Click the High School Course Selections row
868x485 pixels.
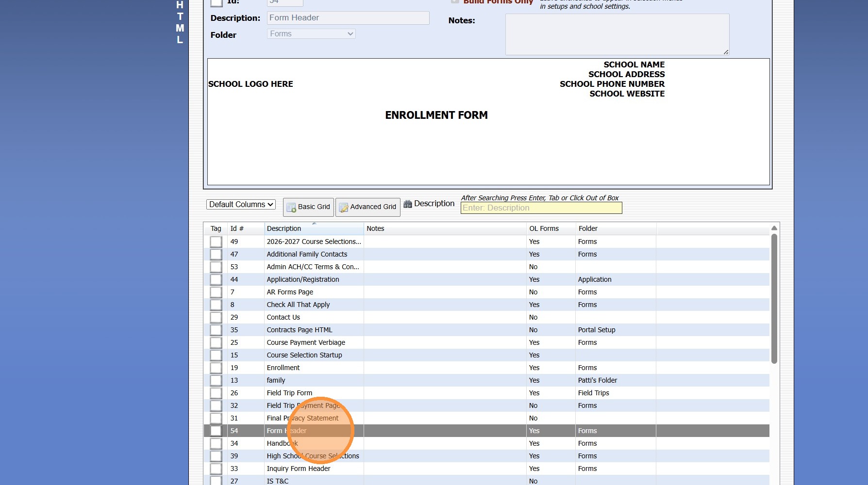pos(486,456)
